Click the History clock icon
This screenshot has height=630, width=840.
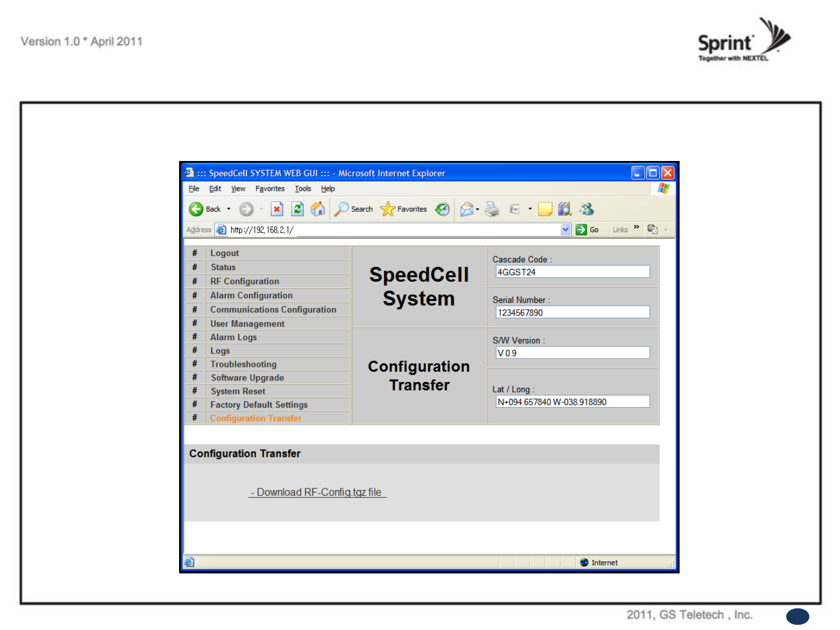(443, 209)
